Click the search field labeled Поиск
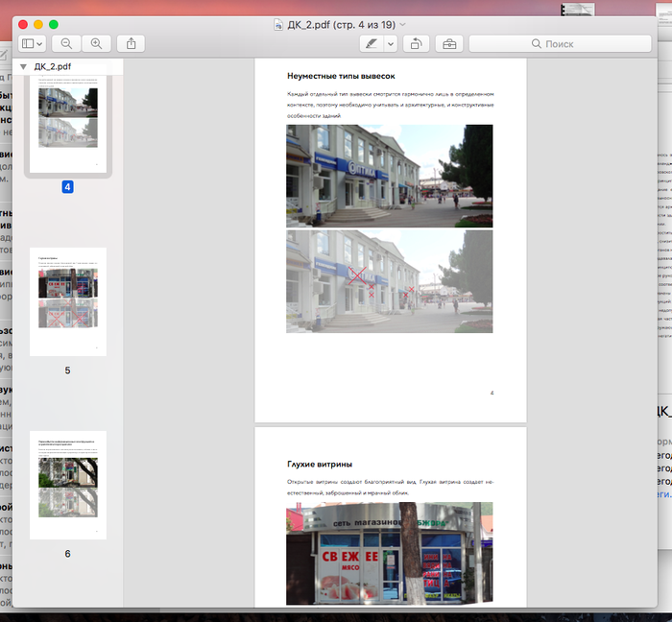Screen dimensions: 672x622 tap(560, 44)
